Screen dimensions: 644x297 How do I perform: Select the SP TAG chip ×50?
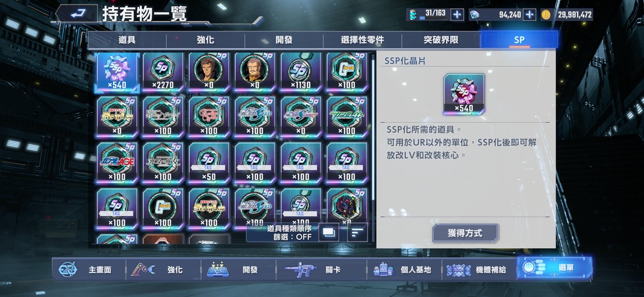[209, 163]
